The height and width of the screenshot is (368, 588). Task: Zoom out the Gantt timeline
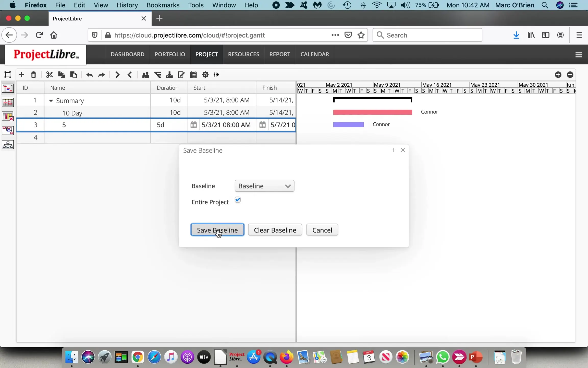pyautogui.click(x=570, y=75)
